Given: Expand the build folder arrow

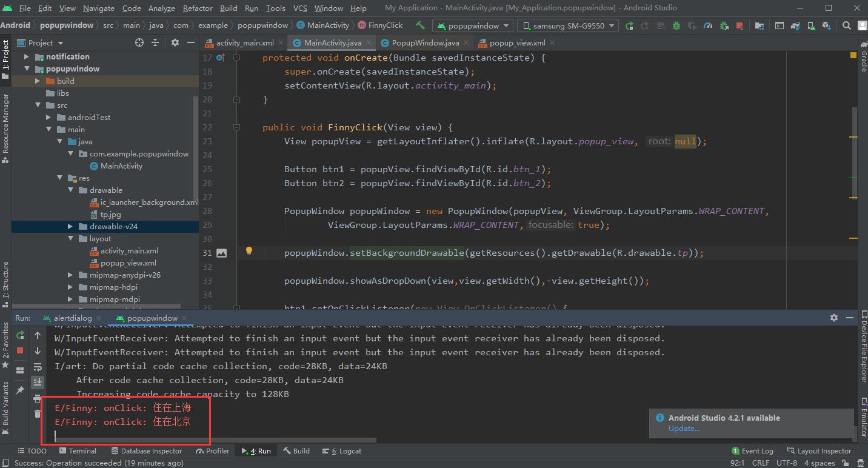Looking at the screenshot, I should click(x=38, y=81).
